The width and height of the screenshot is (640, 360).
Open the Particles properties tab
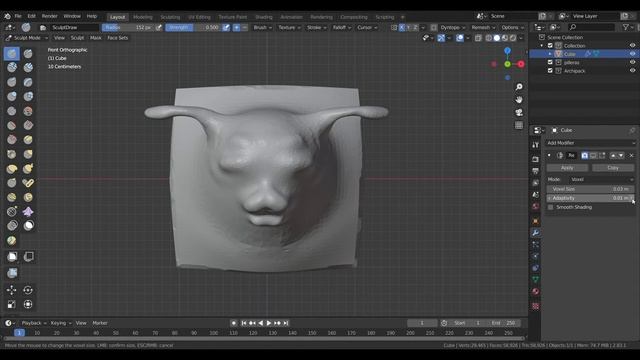pyautogui.click(x=536, y=244)
